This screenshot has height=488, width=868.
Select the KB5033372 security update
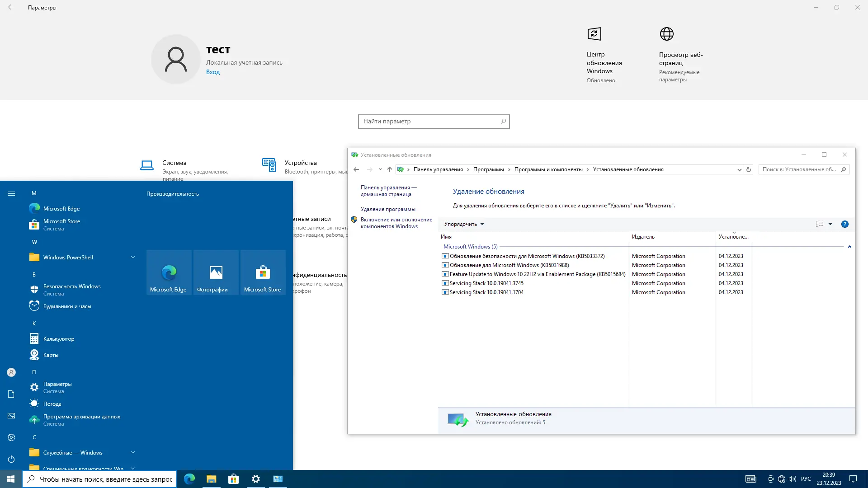(527, 256)
